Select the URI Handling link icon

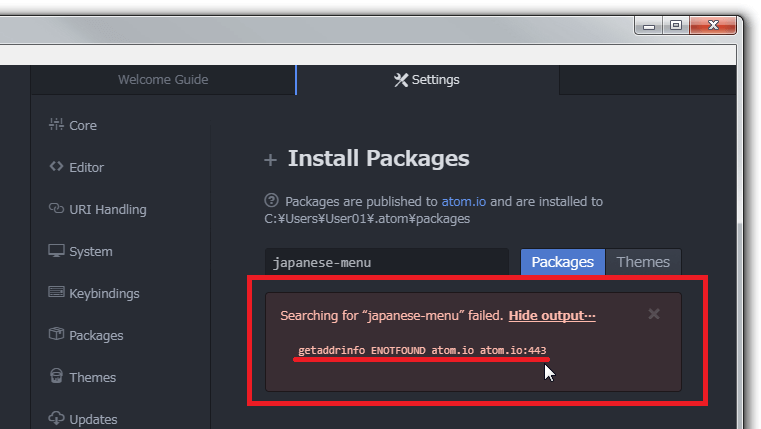(56, 209)
